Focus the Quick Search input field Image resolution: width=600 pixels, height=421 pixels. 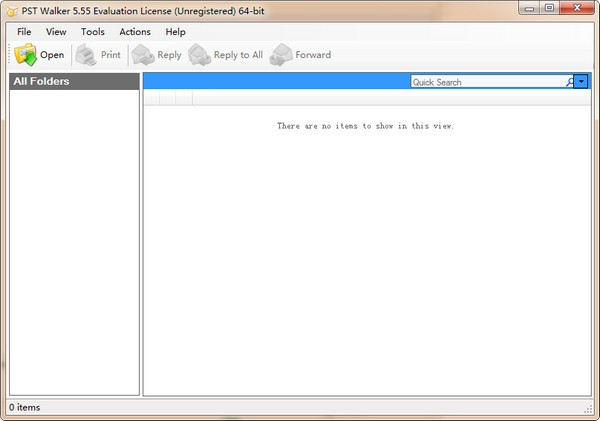[x=487, y=82]
